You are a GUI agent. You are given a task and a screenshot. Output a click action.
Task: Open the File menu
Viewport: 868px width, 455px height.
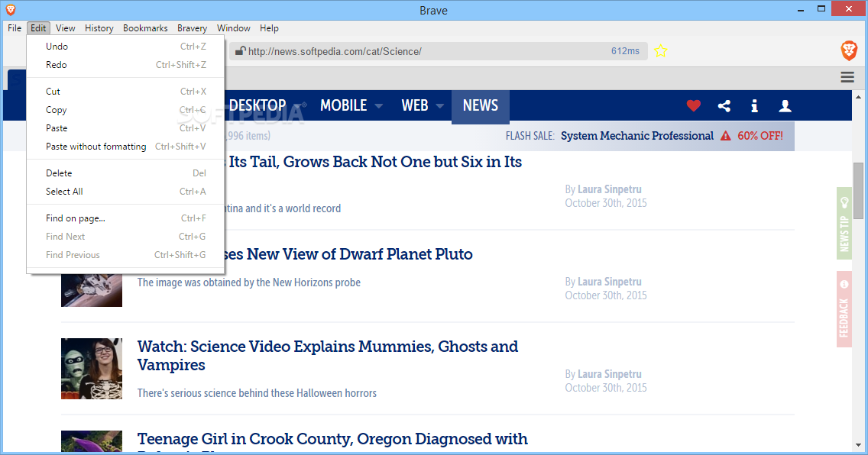tap(15, 27)
